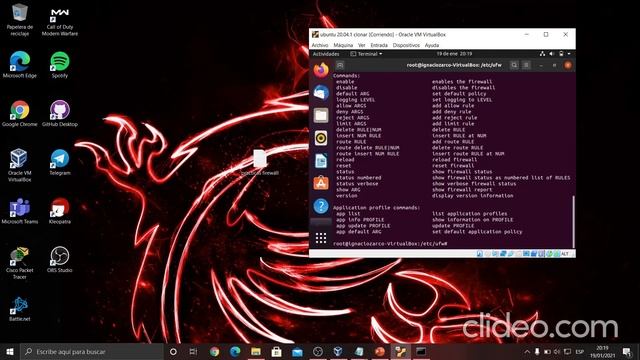Open terminal hamburger menu
The width and height of the screenshot is (640, 360).
tap(526, 65)
